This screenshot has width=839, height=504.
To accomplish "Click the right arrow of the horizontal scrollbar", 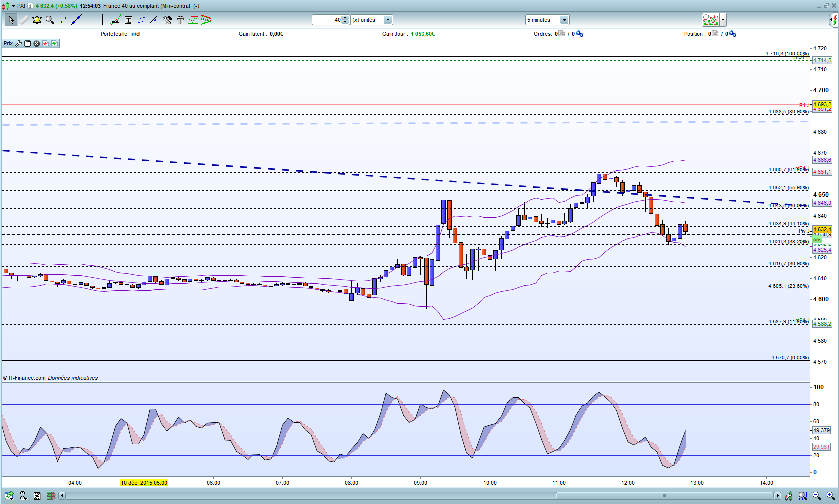I will 777,496.
